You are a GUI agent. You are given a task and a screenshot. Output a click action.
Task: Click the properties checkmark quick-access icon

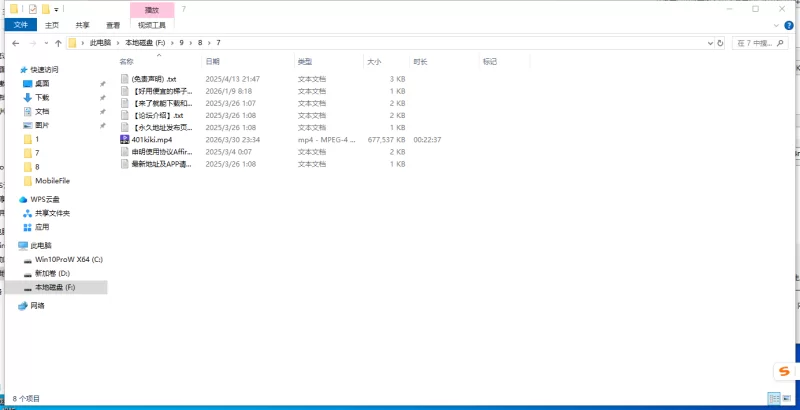(x=33, y=9)
